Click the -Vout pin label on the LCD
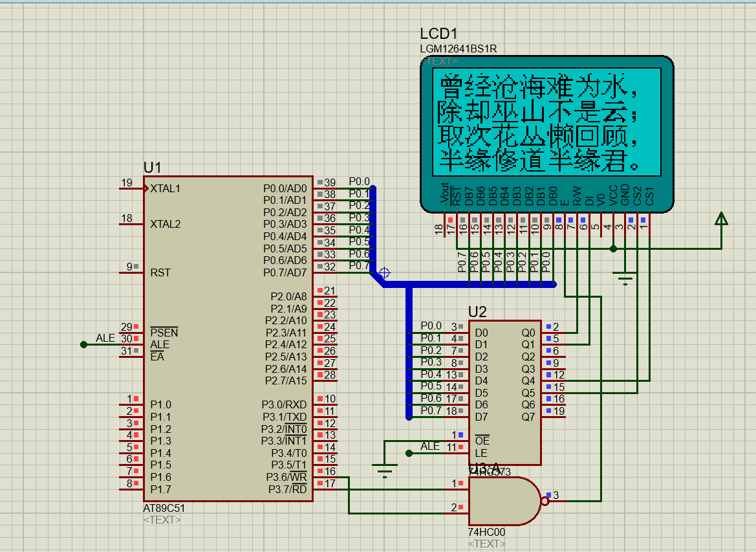The height and width of the screenshot is (552, 756). click(444, 193)
